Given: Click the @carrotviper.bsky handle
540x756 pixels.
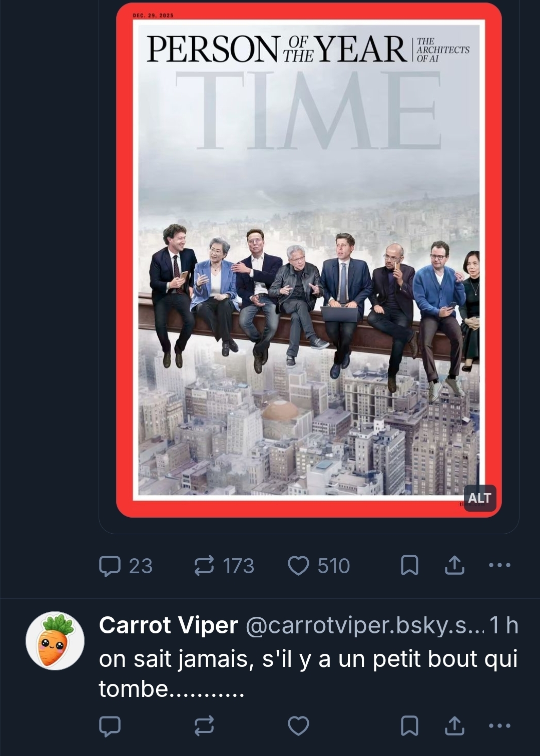Looking at the screenshot, I should (364, 625).
